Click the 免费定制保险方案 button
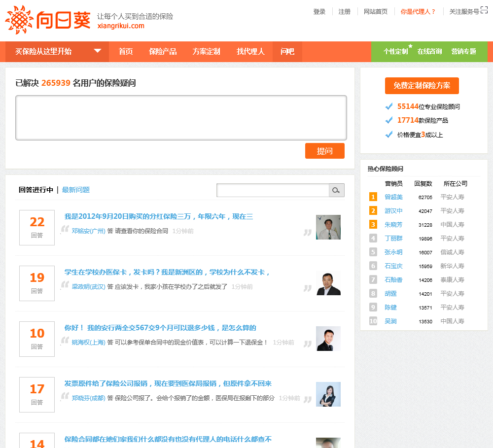Image resolution: width=493 pixels, height=448 pixels. click(422, 86)
